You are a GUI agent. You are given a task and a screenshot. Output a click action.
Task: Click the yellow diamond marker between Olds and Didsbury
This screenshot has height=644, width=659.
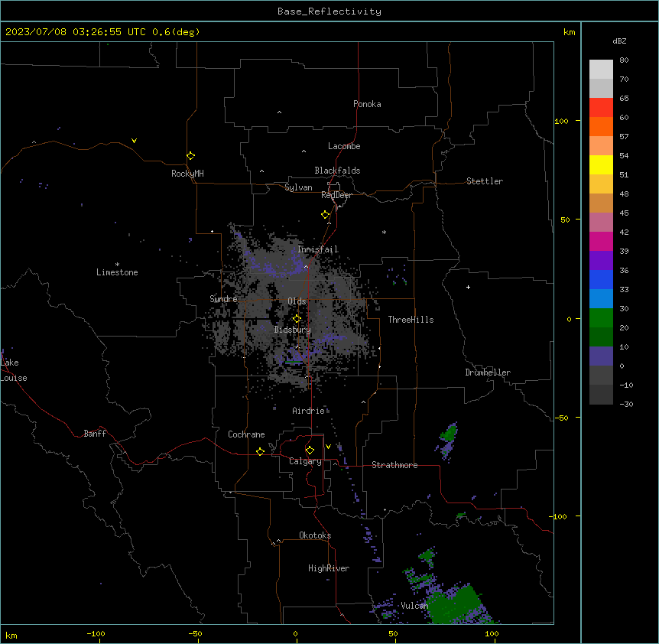pos(297,319)
